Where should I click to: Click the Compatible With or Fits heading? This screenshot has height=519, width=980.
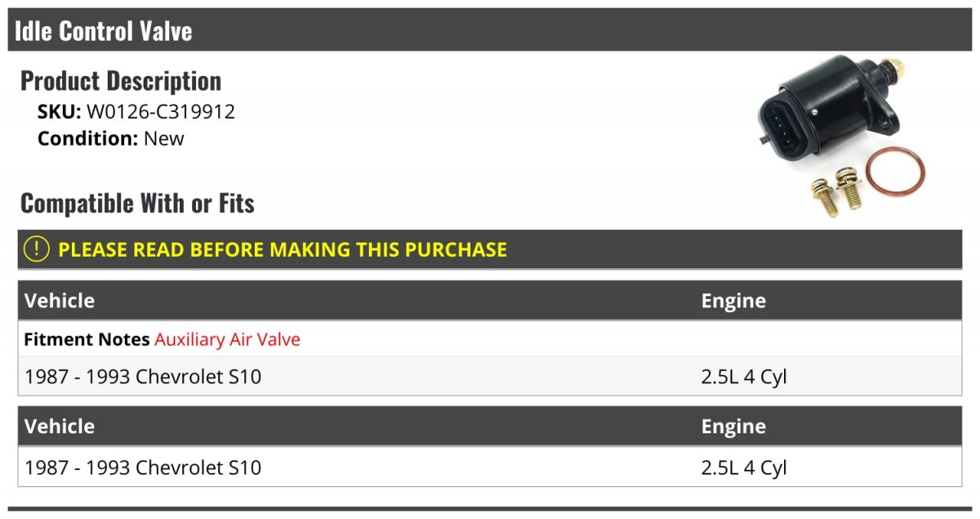pos(137,203)
